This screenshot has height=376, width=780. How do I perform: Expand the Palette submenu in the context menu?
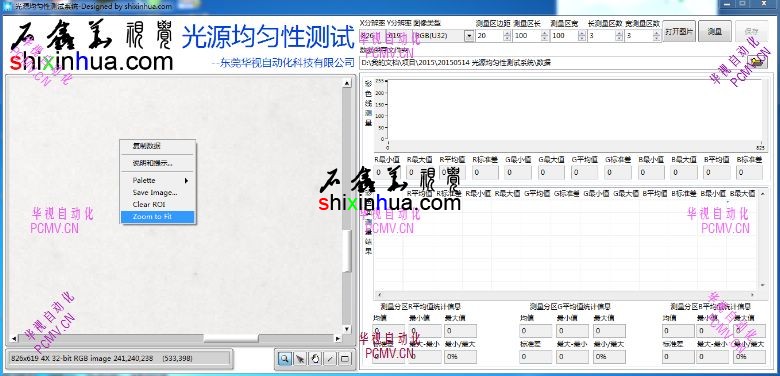(x=158, y=180)
